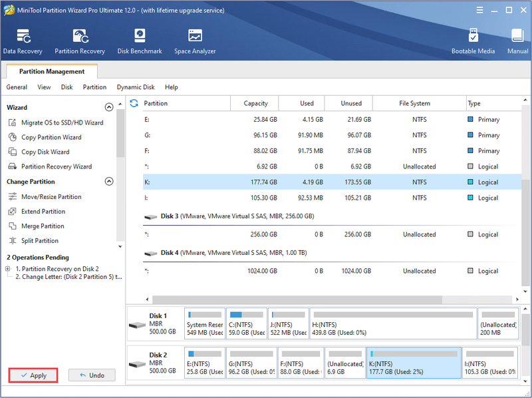
Task: Open the hamburger menu in the title bar
Action: tap(479, 10)
